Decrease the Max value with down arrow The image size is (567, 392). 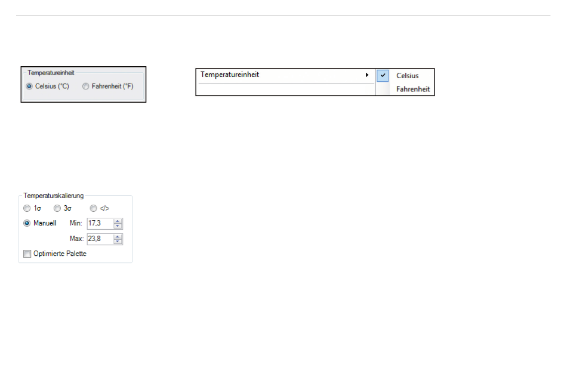[118, 242]
